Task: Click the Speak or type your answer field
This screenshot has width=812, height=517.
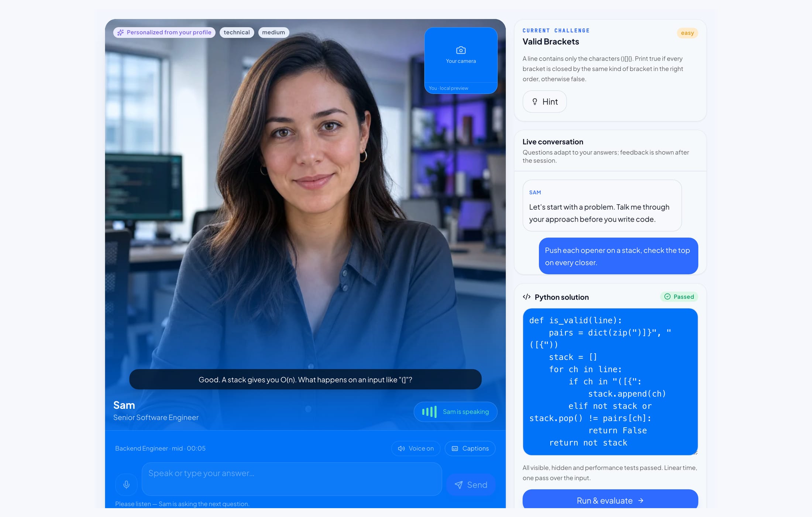Action: (292, 479)
